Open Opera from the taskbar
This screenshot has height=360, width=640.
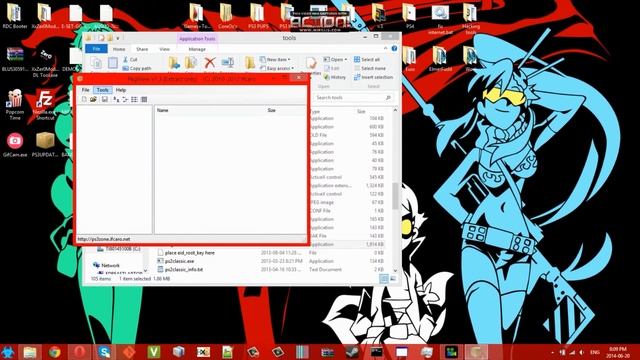80,352
